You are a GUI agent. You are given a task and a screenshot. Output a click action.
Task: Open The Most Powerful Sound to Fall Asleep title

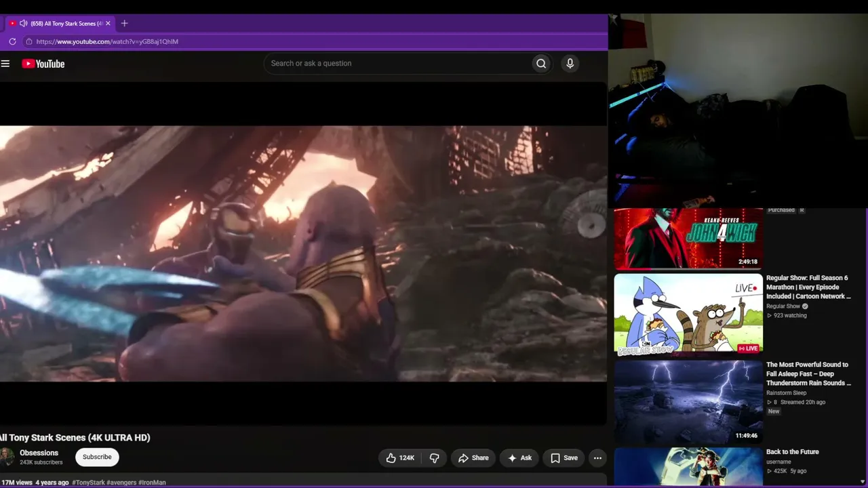pos(808,374)
